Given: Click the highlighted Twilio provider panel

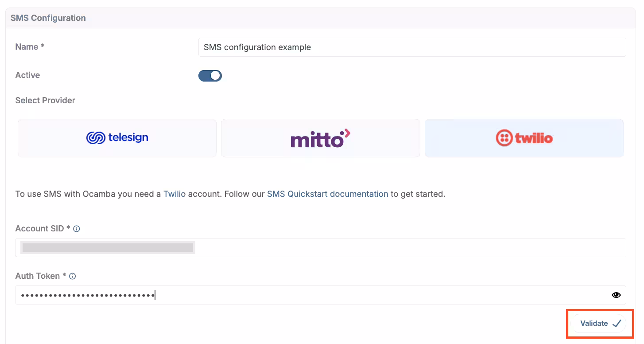Looking at the screenshot, I should pyautogui.click(x=524, y=138).
